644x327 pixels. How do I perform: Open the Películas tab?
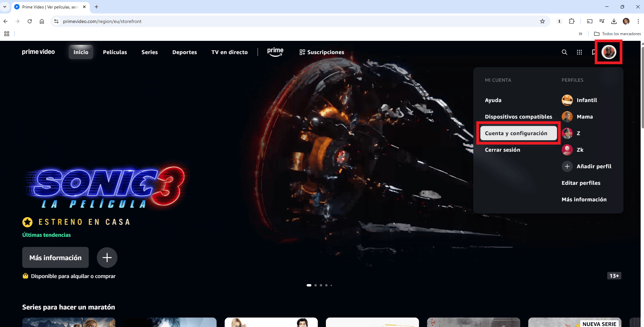[115, 52]
